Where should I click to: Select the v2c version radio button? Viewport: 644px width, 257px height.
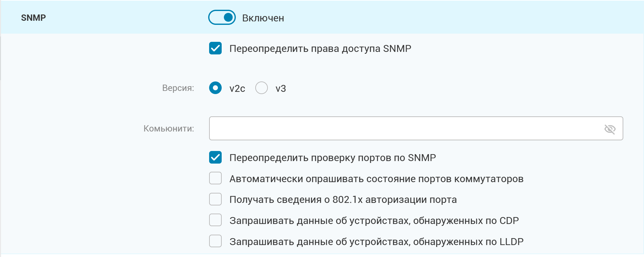point(215,88)
